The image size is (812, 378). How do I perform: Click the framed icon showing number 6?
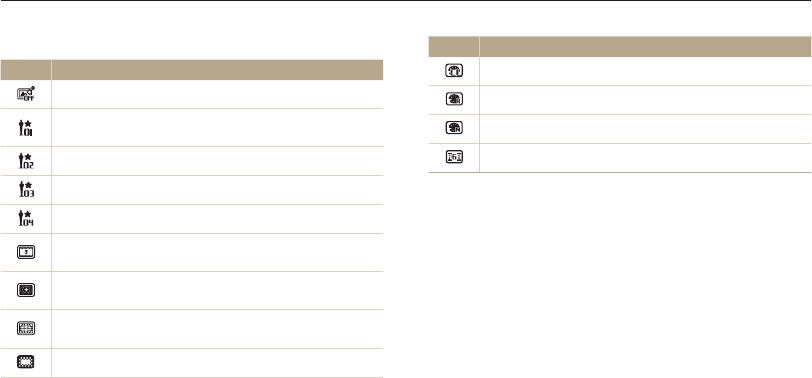coord(454,158)
